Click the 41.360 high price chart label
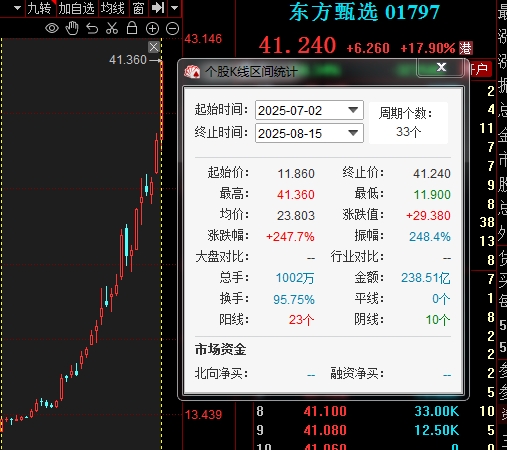 point(128,60)
